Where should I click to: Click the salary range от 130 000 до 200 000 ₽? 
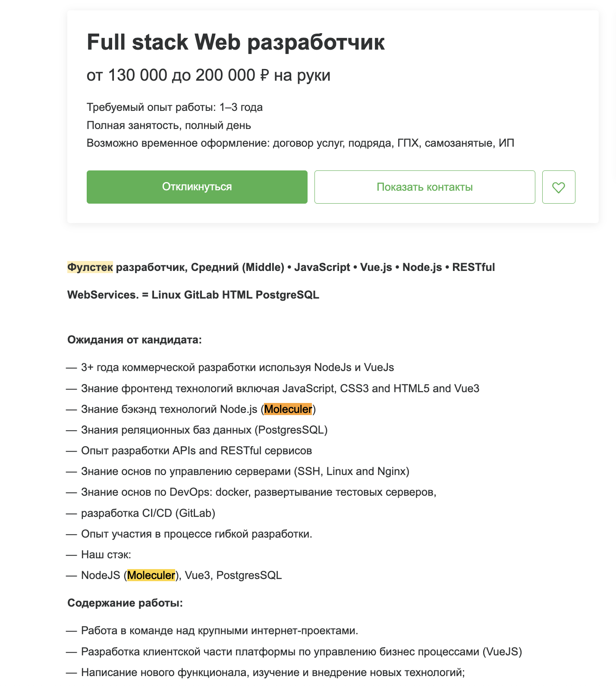tap(208, 76)
